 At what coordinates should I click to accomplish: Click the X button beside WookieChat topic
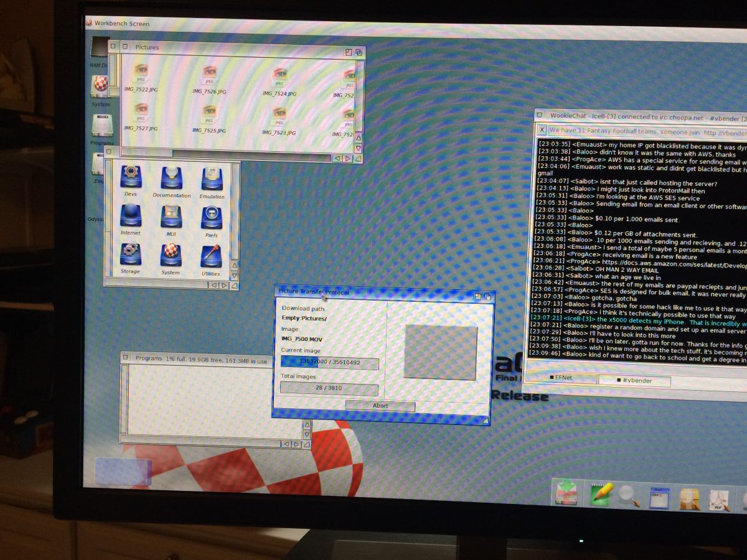[542, 130]
